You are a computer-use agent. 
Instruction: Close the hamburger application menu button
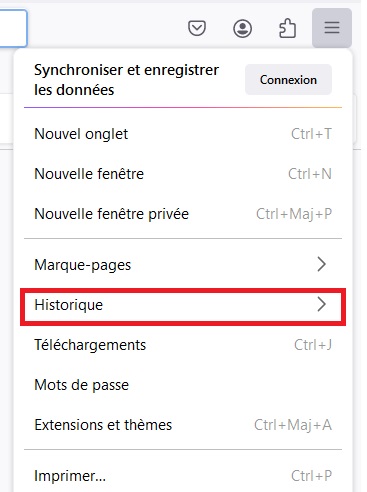coord(332,28)
